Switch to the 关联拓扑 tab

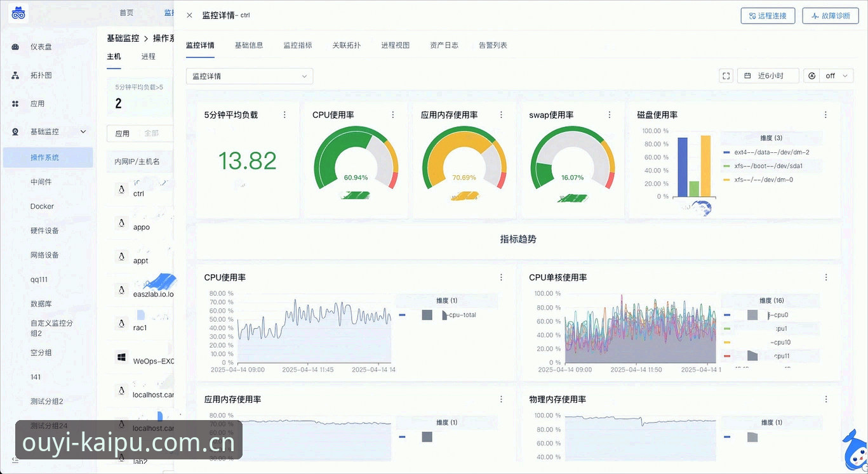click(347, 45)
